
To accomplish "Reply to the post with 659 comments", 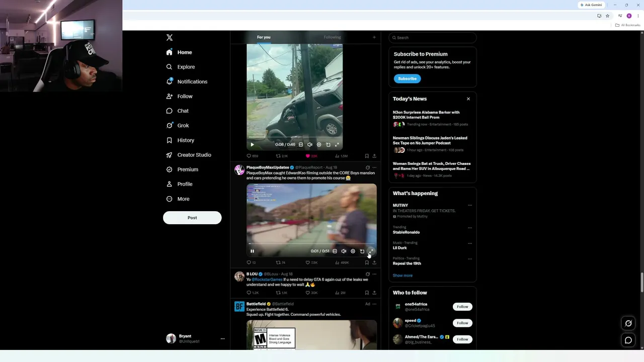I will 252,156.
